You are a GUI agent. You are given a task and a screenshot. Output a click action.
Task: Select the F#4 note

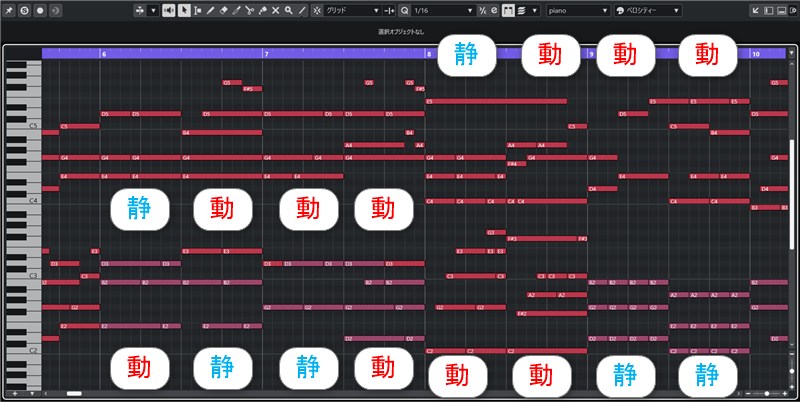pyautogui.click(x=516, y=164)
